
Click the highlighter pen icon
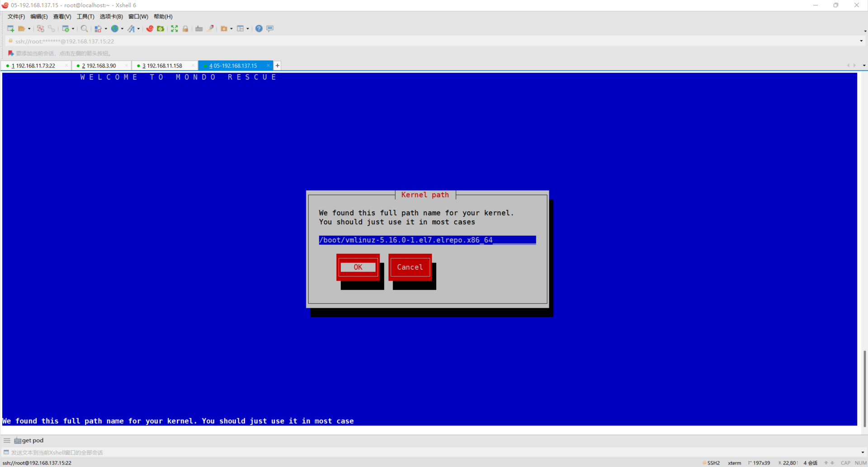point(210,29)
